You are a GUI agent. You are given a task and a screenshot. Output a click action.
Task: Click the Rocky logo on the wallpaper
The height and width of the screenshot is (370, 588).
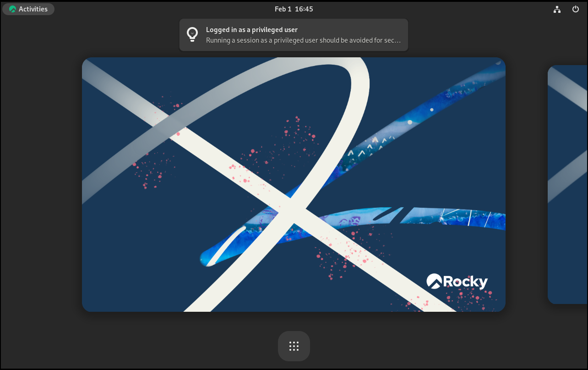(x=457, y=281)
